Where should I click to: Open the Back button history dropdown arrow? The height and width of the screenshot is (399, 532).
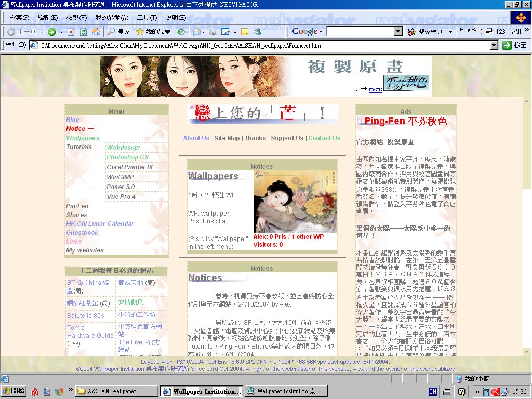click(x=42, y=32)
